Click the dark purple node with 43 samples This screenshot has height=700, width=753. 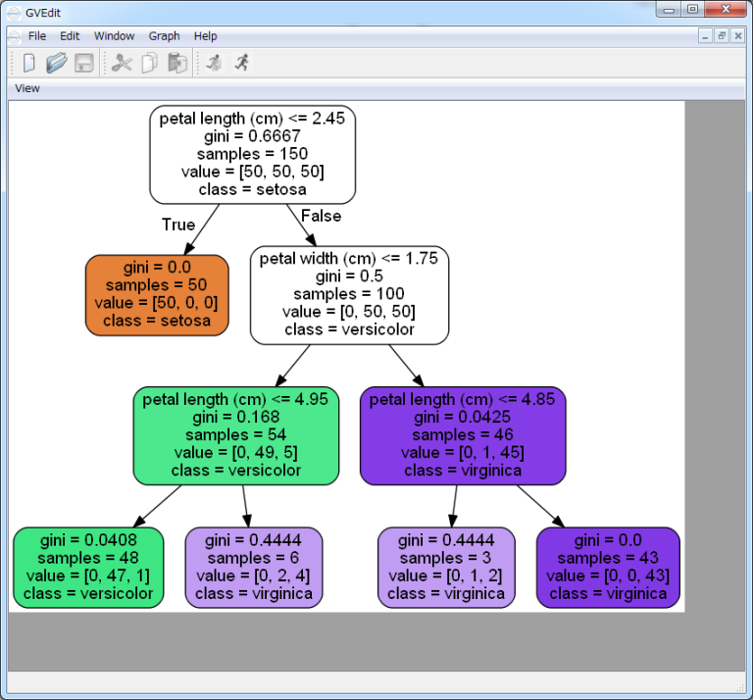[x=608, y=567]
